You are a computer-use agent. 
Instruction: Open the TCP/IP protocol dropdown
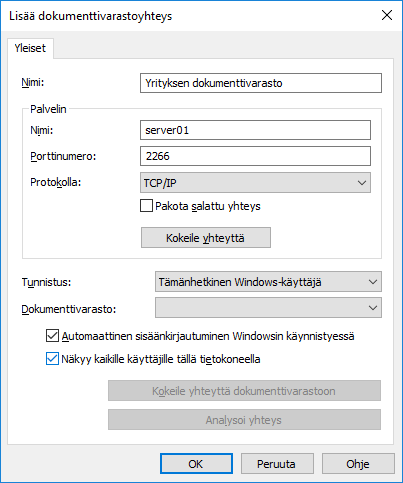(x=255, y=183)
